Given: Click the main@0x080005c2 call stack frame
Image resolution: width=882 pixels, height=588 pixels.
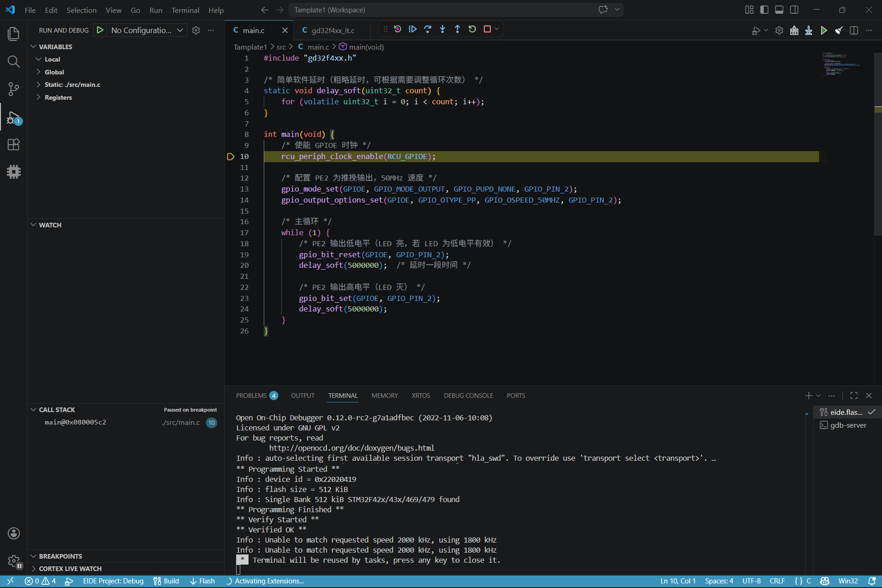Looking at the screenshot, I should point(125,422).
